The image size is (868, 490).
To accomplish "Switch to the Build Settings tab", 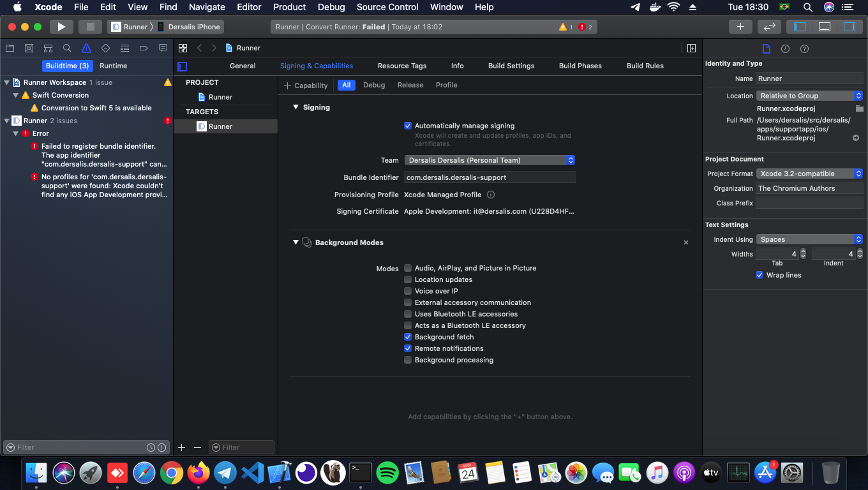I will (511, 66).
